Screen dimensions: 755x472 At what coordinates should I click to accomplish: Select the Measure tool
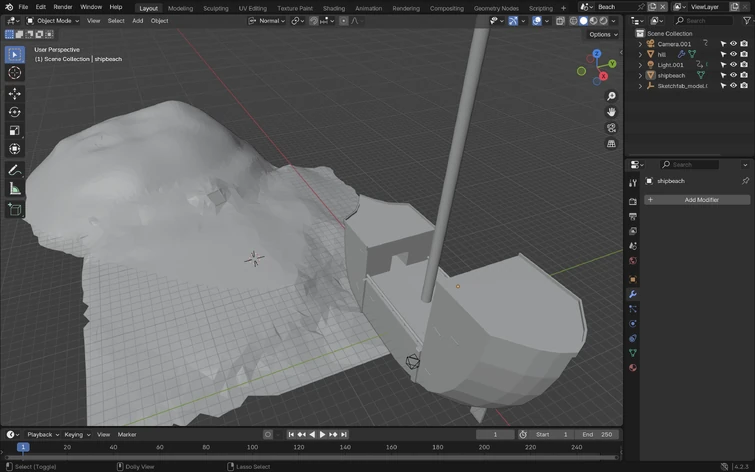click(15, 189)
